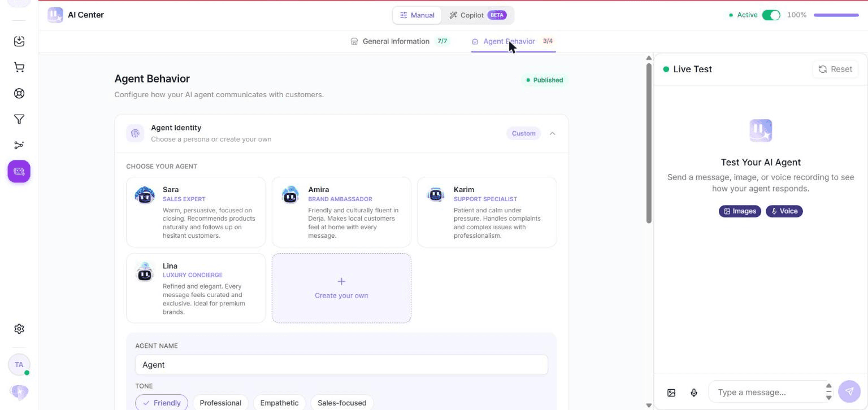Send the message with paper-plane button
The width and height of the screenshot is (868, 410).
pos(849,391)
